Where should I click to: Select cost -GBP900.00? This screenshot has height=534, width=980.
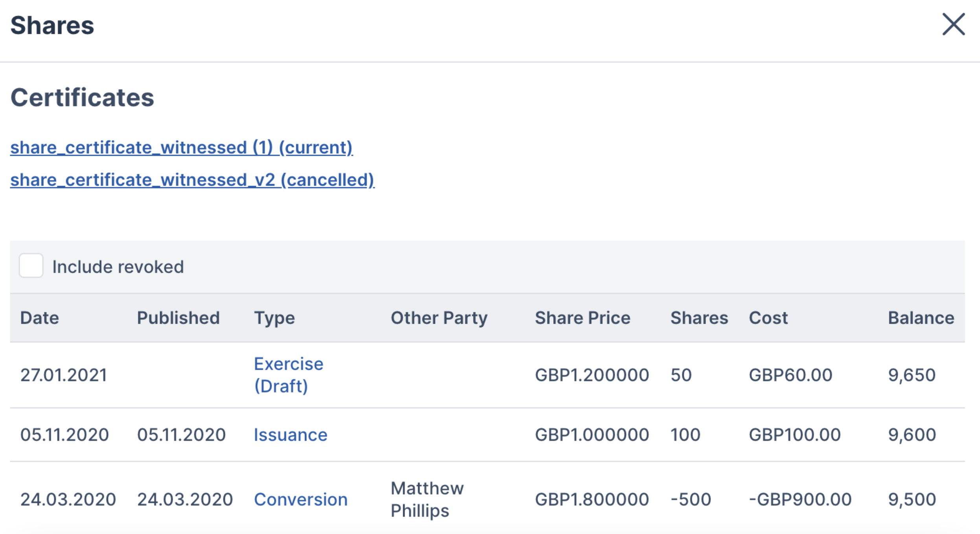[800, 499]
